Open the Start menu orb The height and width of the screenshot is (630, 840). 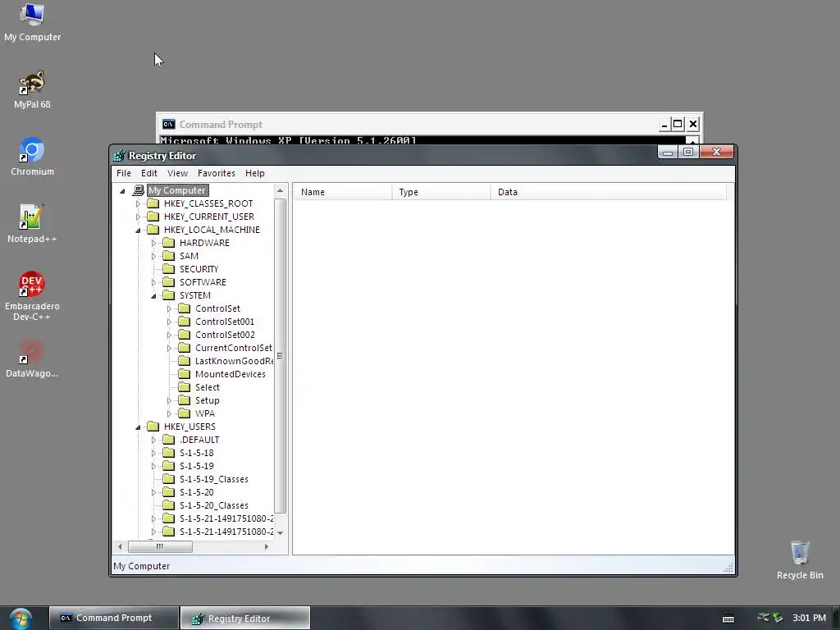tap(21, 619)
